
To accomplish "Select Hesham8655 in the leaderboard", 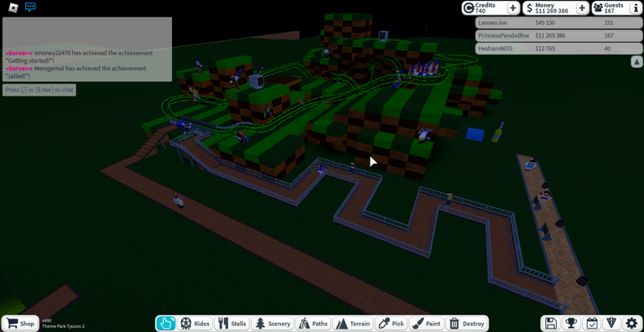I will click(x=558, y=49).
